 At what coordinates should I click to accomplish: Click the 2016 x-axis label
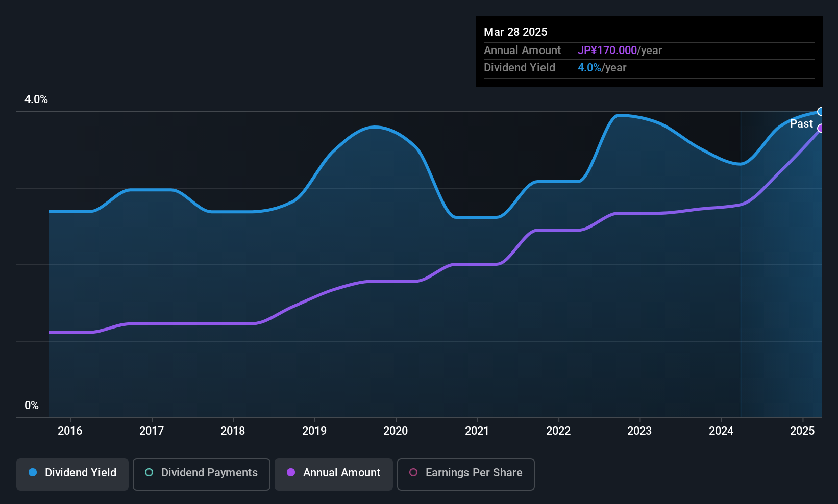click(x=70, y=431)
